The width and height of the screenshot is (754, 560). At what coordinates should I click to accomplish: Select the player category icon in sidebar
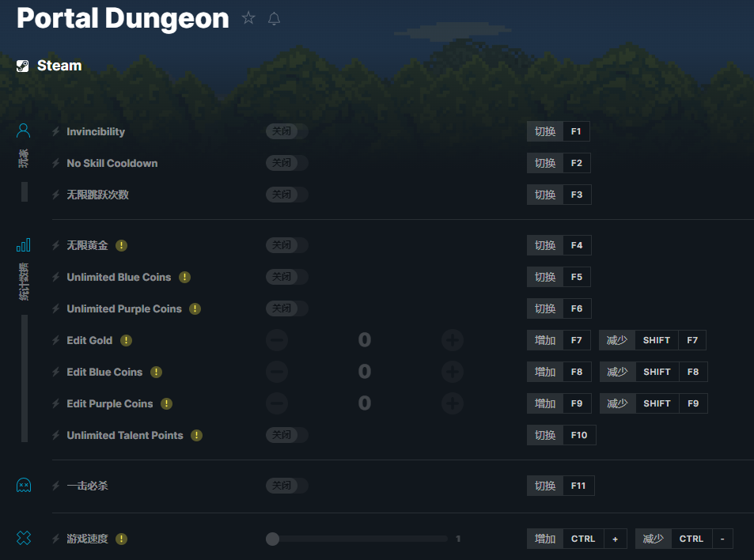pyautogui.click(x=23, y=131)
